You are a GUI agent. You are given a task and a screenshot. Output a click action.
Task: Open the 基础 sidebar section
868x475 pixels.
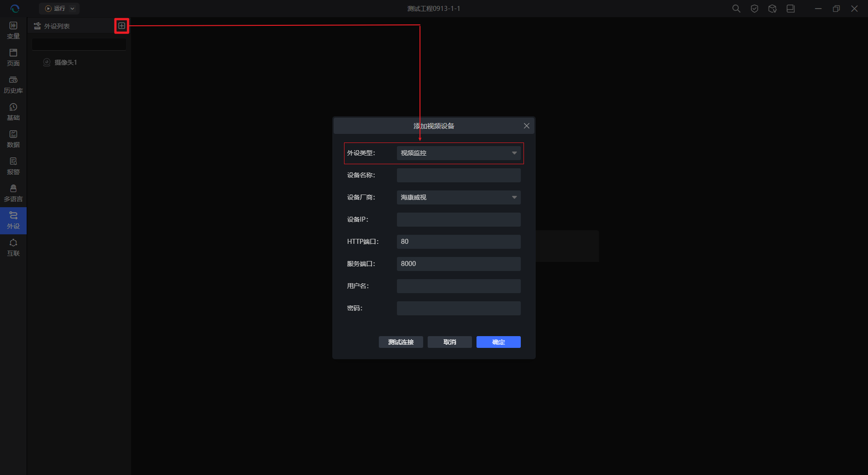coord(13,112)
